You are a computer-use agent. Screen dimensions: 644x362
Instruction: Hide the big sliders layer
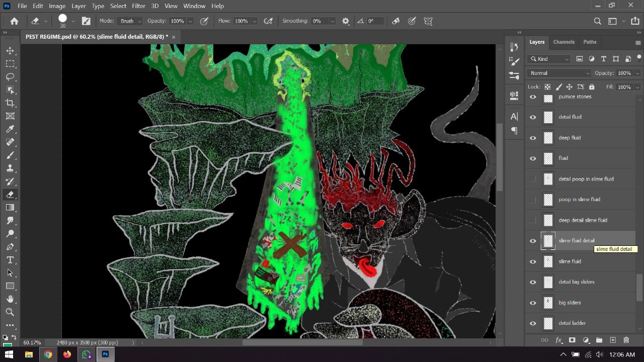[x=533, y=303]
